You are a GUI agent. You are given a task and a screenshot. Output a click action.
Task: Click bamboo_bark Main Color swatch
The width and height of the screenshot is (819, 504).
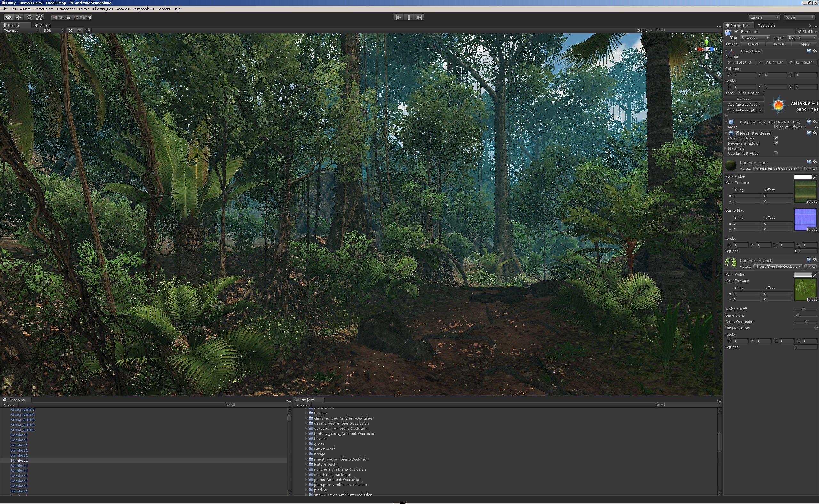pos(802,177)
